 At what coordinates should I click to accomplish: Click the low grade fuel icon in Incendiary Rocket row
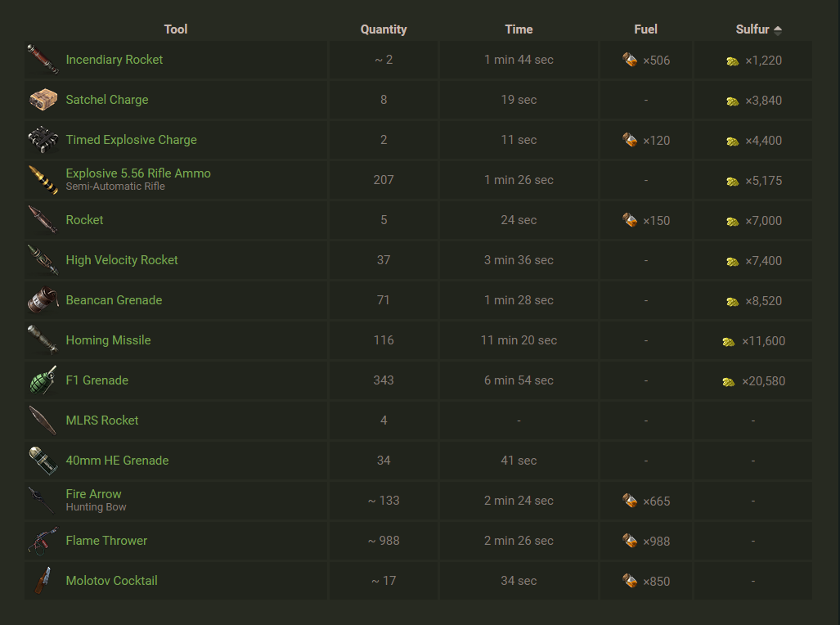click(630, 60)
